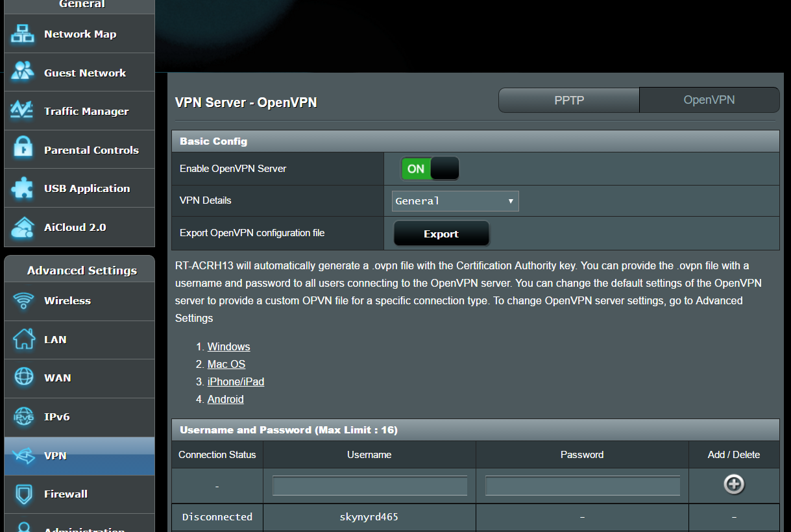
Task: Click the Wireless wifi icon
Action: coord(23,301)
